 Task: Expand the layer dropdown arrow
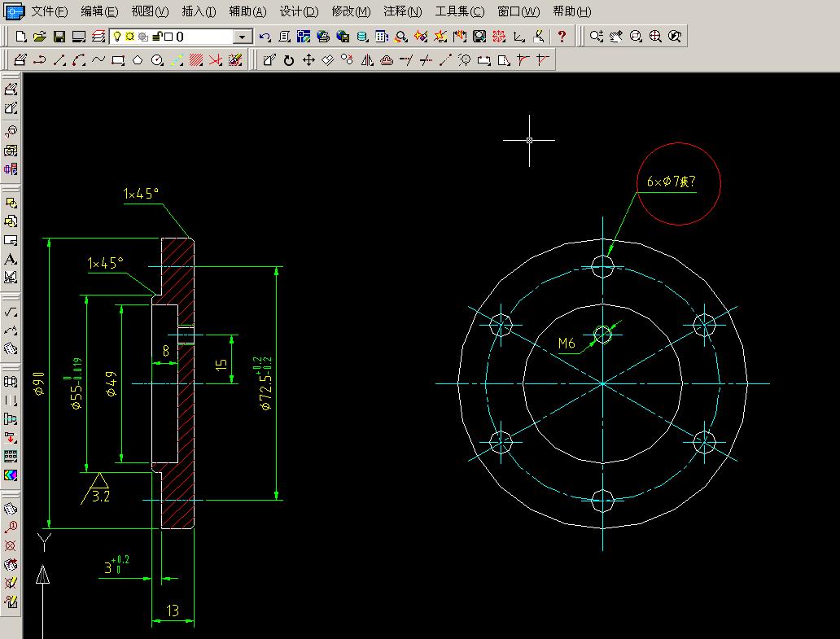(x=242, y=37)
